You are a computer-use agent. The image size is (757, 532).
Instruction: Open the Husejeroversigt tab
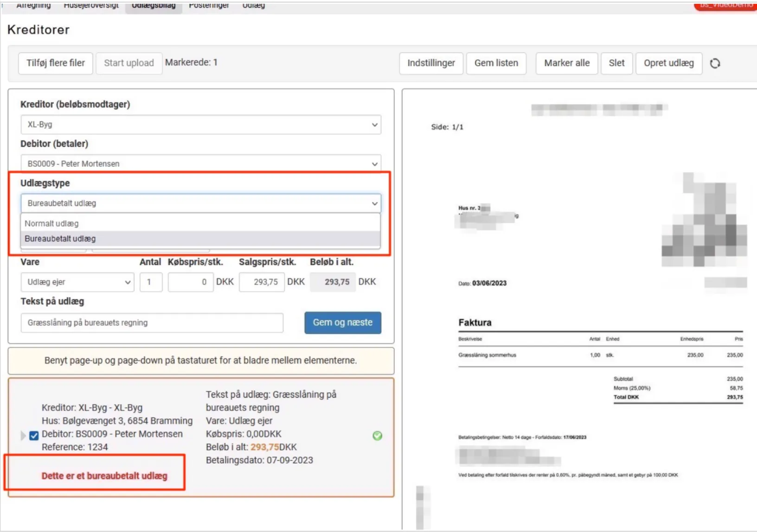(x=91, y=6)
